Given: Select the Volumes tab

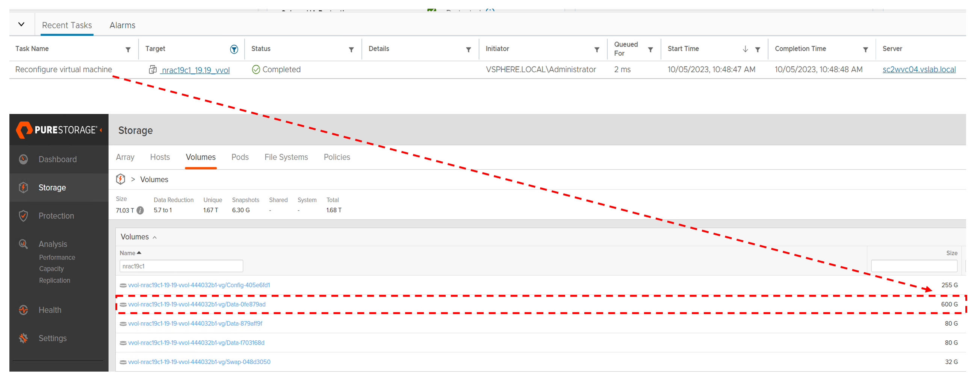Looking at the screenshot, I should point(201,157).
